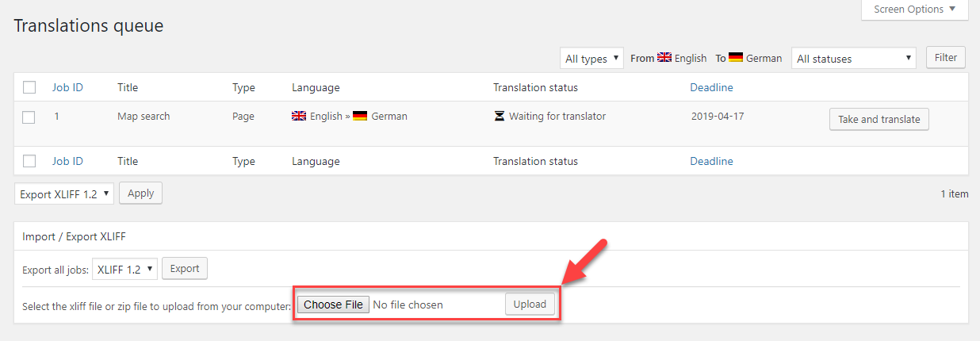The height and width of the screenshot is (341, 980).
Task: Toggle the footer select-all checkbox
Action: click(x=29, y=161)
